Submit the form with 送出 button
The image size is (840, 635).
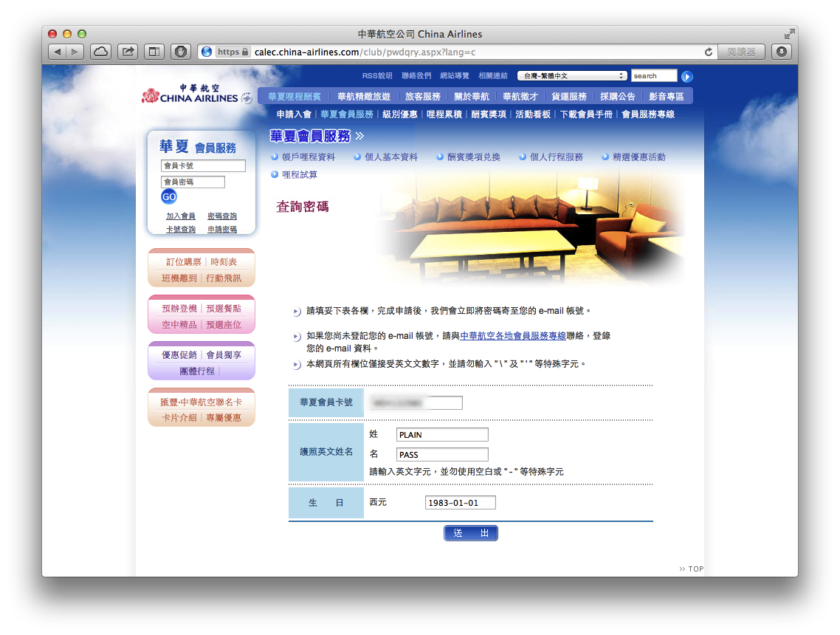click(x=471, y=533)
